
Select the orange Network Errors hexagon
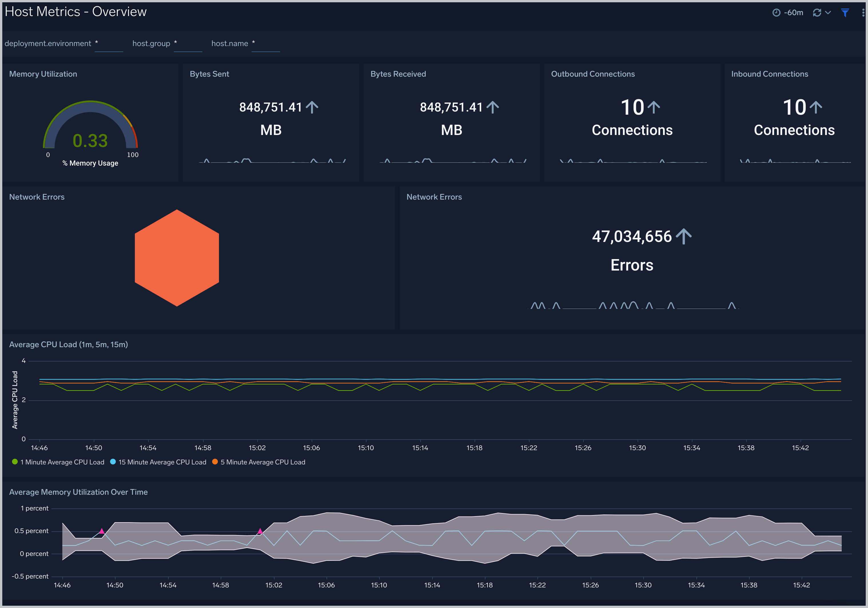(177, 258)
